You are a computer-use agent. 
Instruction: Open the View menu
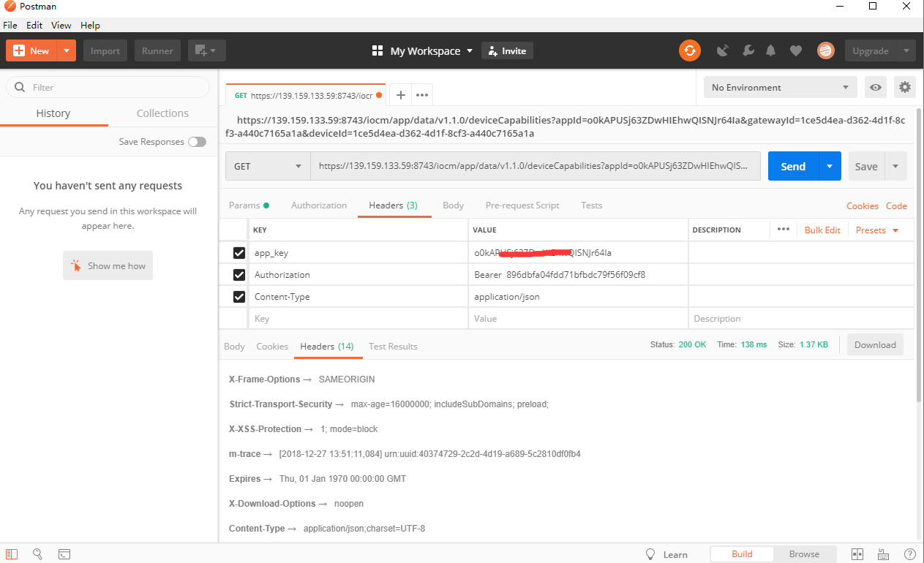pos(61,25)
